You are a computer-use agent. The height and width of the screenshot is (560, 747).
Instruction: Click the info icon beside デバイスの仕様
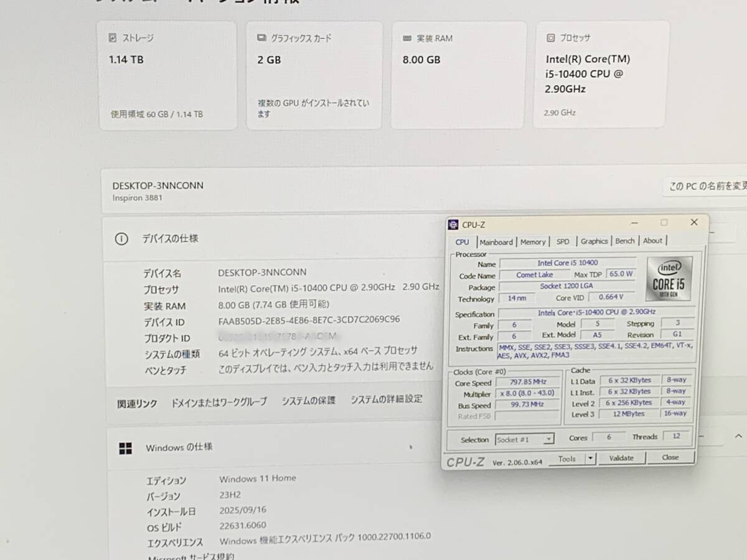pos(122,239)
